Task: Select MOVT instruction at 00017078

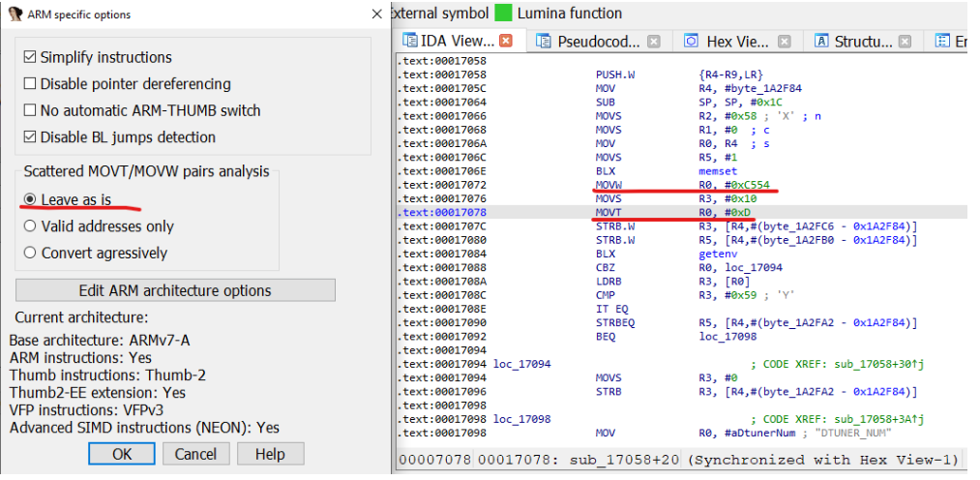Action: click(x=609, y=213)
